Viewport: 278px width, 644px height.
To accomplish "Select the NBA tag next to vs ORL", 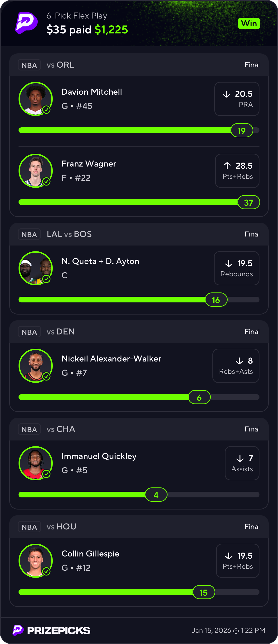I will point(29,65).
